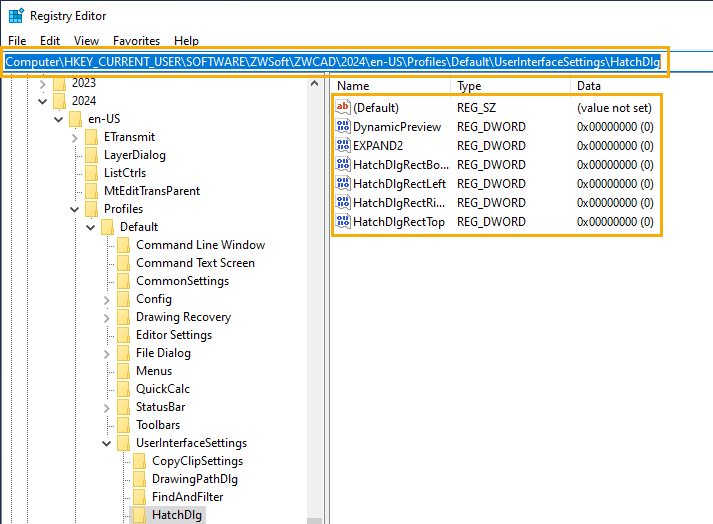Viewport: 713px width, 524px height.
Task: Select the Command Text Screen folder icon
Action: click(x=123, y=262)
